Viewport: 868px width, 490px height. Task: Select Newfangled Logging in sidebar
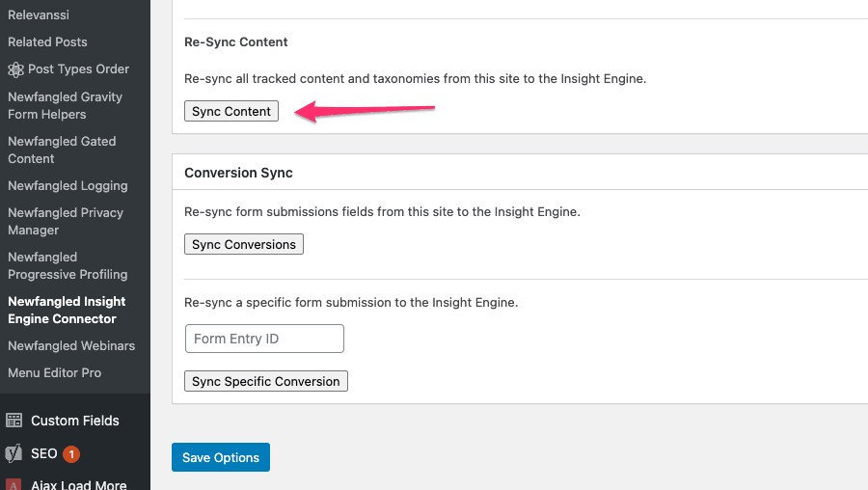68,185
